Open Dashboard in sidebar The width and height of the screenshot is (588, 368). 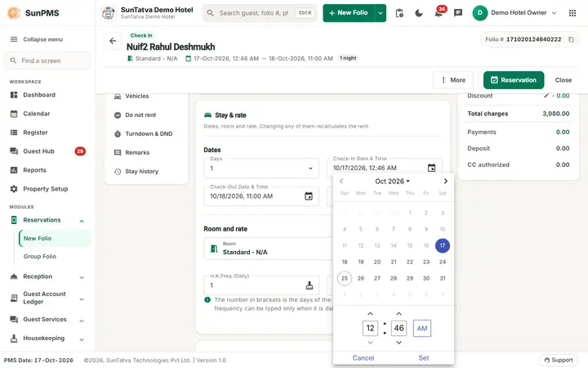point(47,95)
